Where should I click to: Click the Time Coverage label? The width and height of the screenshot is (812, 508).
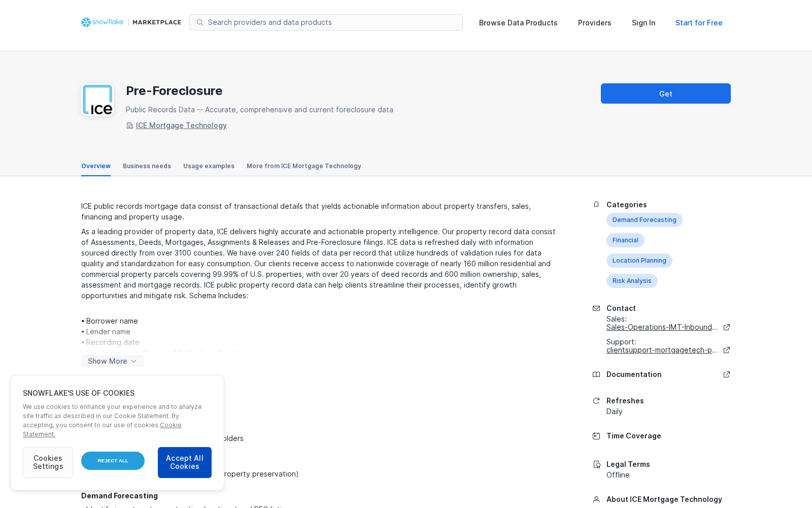point(634,436)
